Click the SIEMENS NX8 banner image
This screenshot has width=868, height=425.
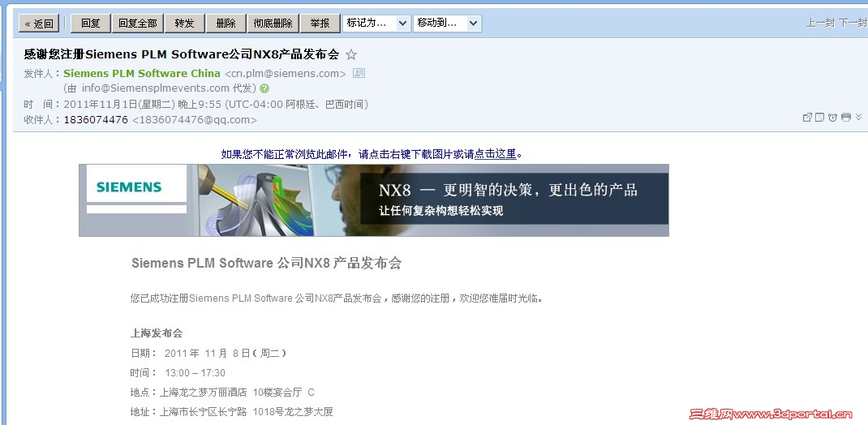[374, 200]
